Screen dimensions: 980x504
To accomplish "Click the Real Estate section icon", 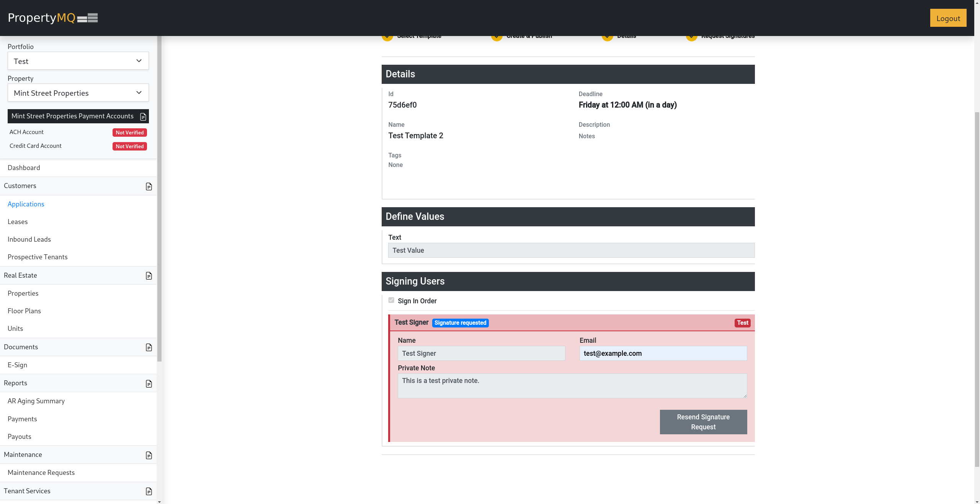I will [149, 276].
